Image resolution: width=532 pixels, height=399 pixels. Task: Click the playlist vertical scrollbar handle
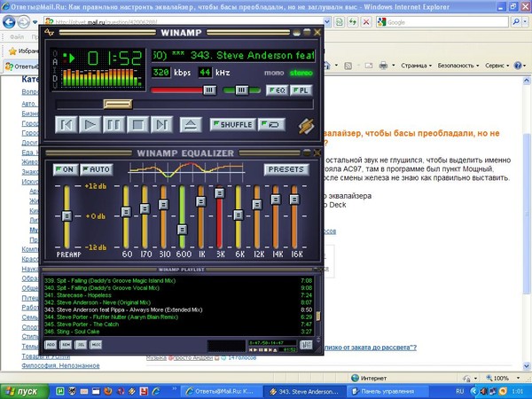pos(318,316)
